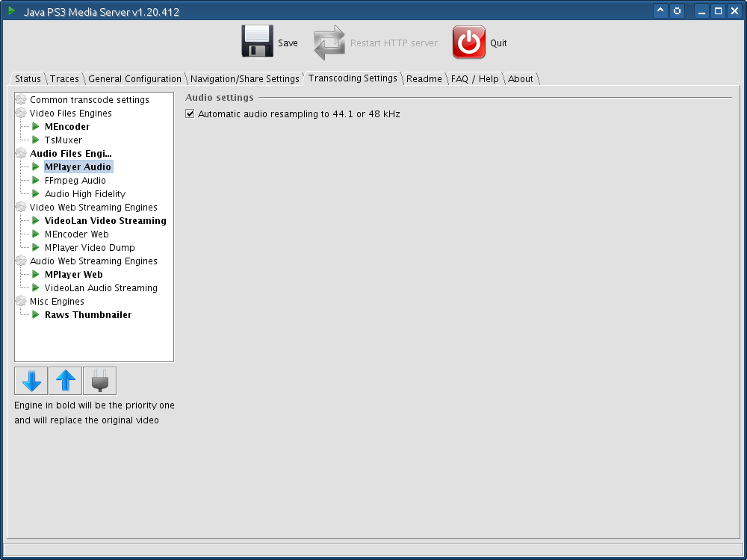Viewport: 747px width, 560px height.
Task: Select the Audio High Fidelity entry
Action: tap(85, 194)
